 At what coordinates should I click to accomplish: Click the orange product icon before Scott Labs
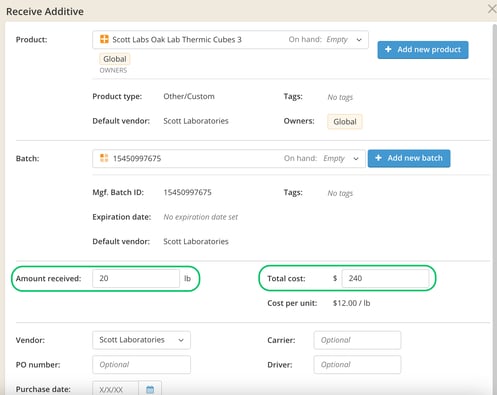104,39
